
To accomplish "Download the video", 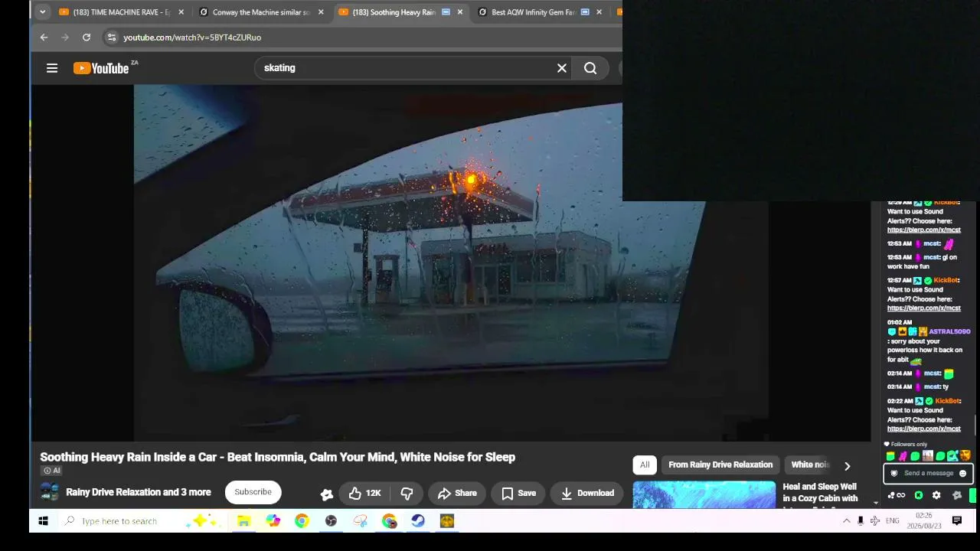I will 587,494.
